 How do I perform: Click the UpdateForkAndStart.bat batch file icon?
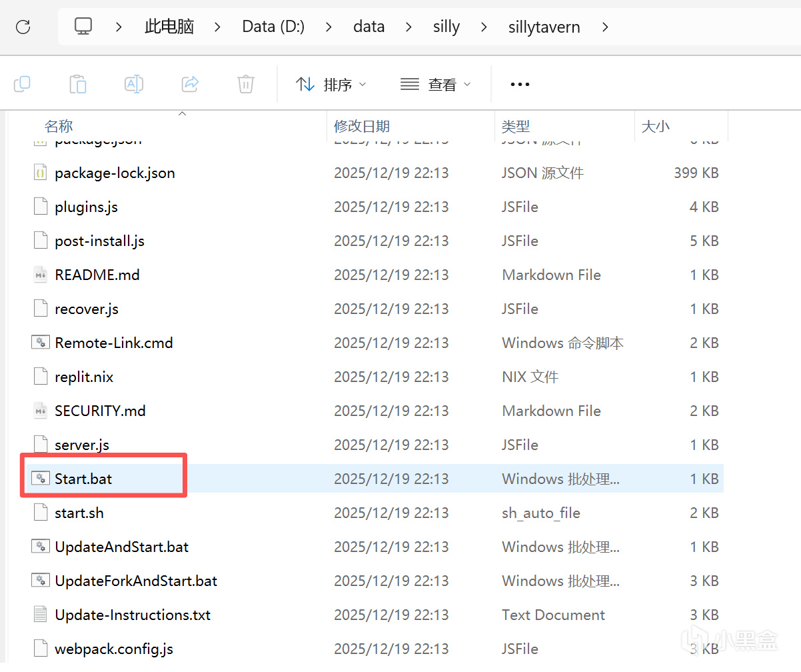(41, 581)
